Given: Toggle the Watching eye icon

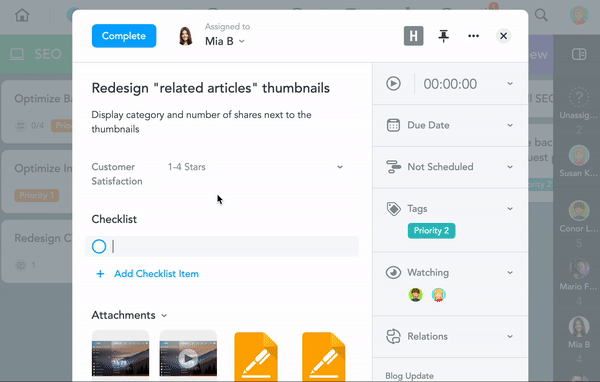Looking at the screenshot, I should click(x=393, y=273).
